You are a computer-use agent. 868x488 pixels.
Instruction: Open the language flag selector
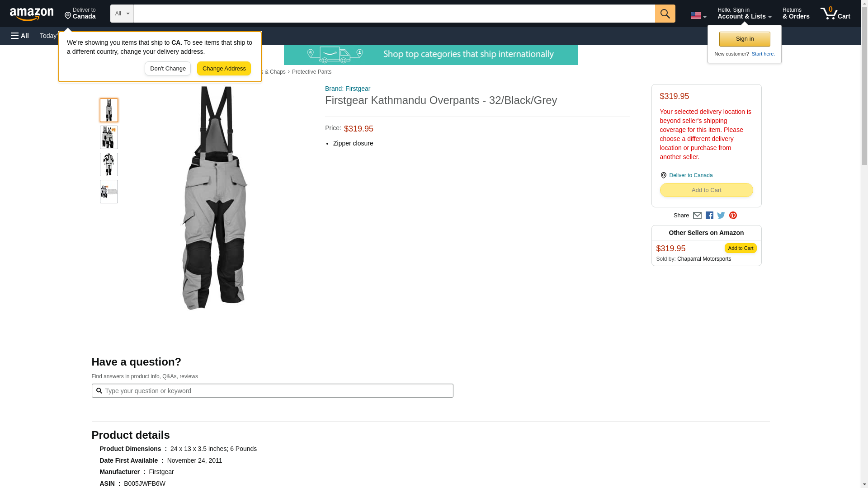(x=698, y=15)
